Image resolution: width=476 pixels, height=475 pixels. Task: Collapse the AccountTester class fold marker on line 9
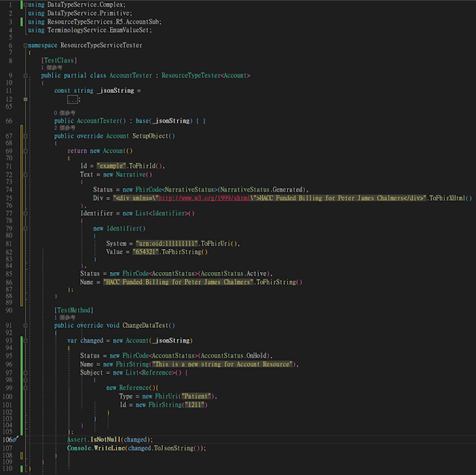coord(25,76)
